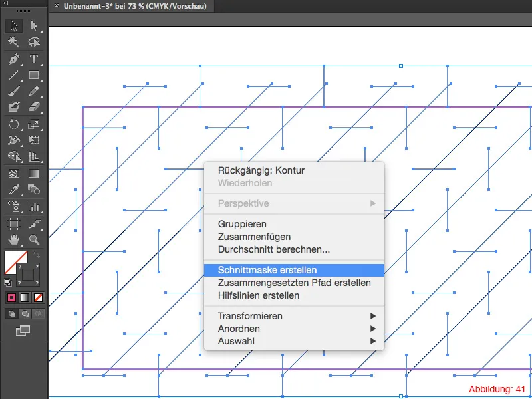This screenshot has height=399, width=532.
Task: Select the Direct Selection tool
Action: point(34,26)
